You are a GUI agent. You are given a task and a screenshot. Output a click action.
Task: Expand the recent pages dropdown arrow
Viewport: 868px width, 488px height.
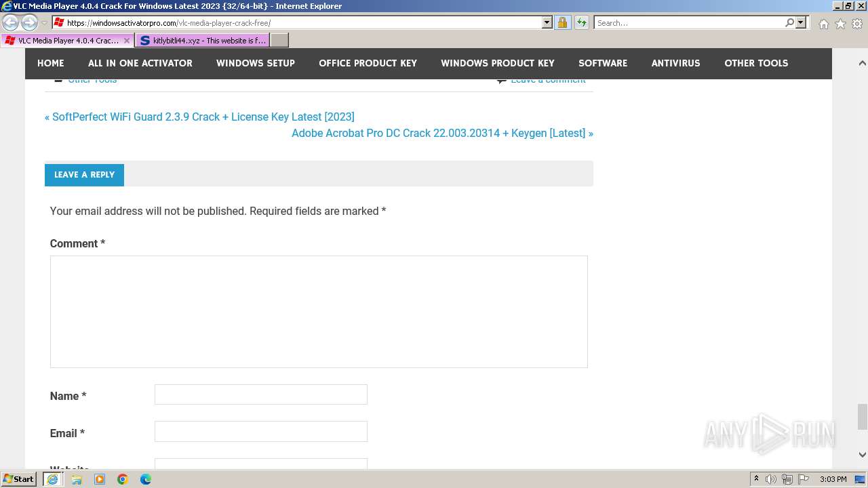coord(44,23)
